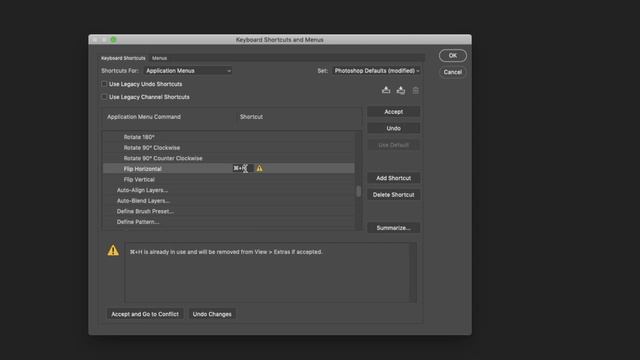Click the create new set from current icon
The height and width of the screenshot is (360, 640).
(401, 90)
